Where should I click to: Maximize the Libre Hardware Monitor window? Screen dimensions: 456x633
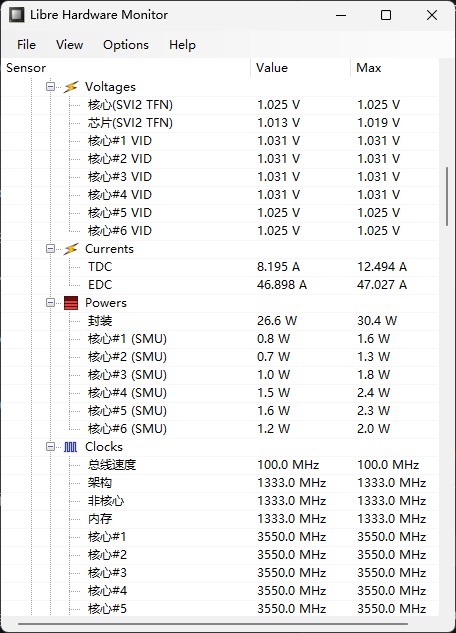click(386, 15)
